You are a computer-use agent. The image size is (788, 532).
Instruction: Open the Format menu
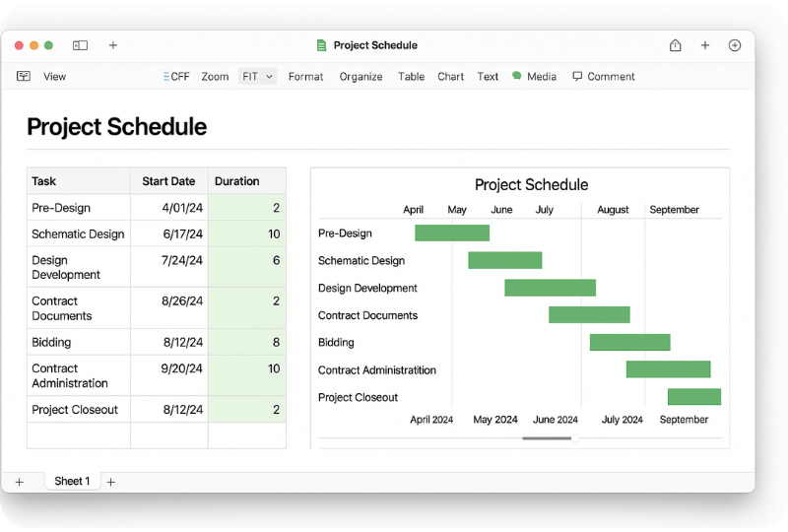(x=305, y=77)
